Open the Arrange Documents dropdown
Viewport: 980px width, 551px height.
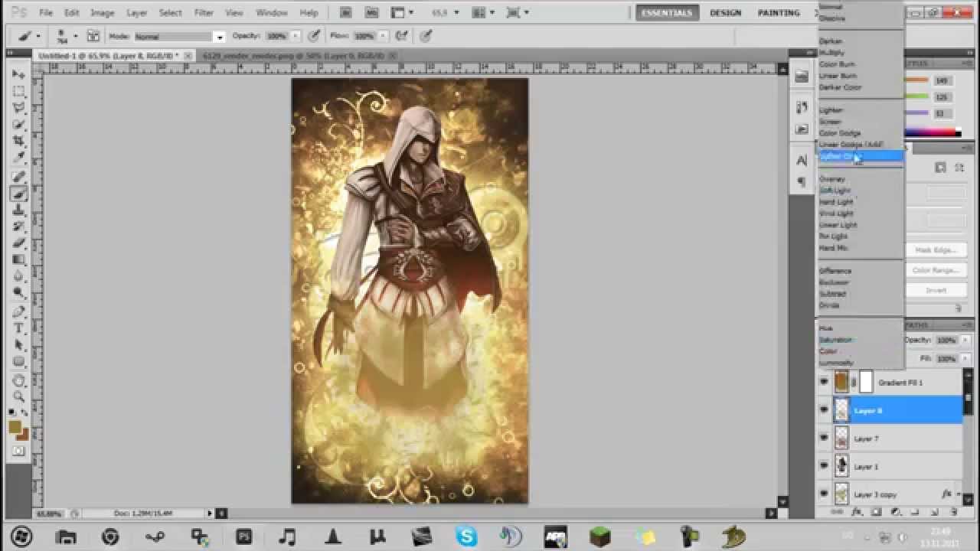coord(484,13)
